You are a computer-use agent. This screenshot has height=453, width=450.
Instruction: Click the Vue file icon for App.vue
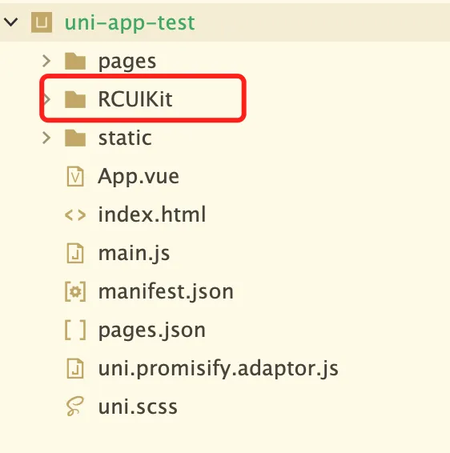point(75,176)
